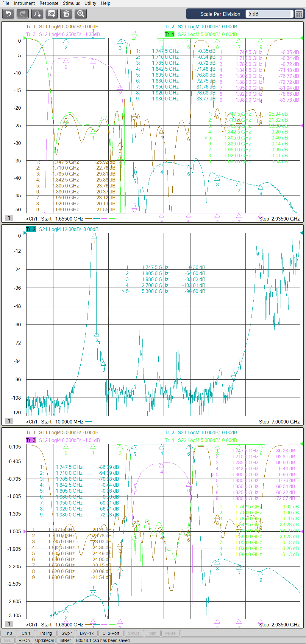
Task: Open the Instrument menu
Action: pyautogui.click(x=24, y=3)
